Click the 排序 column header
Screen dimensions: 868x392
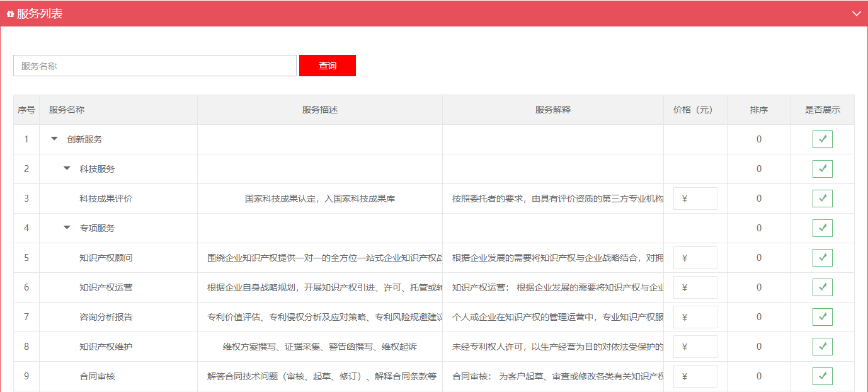(759, 110)
